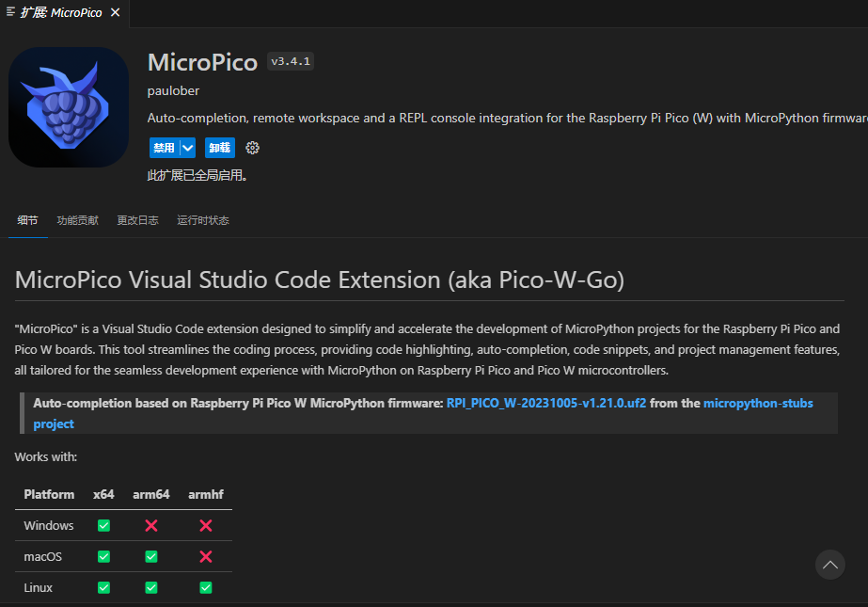Switch to the 运行时状态 tab
The width and height of the screenshot is (868, 607).
(203, 220)
